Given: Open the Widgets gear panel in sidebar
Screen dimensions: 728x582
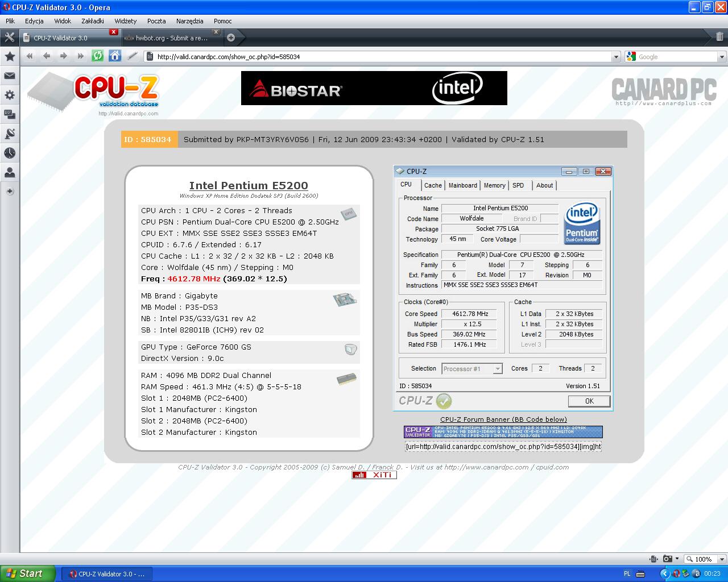Looking at the screenshot, I should (10, 95).
